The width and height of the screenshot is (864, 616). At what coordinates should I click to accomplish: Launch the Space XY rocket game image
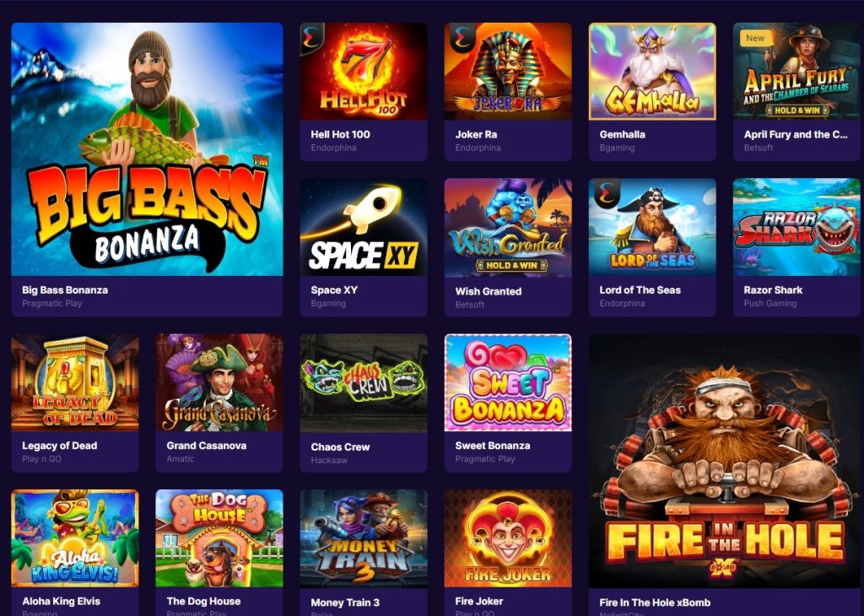[364, 227]
